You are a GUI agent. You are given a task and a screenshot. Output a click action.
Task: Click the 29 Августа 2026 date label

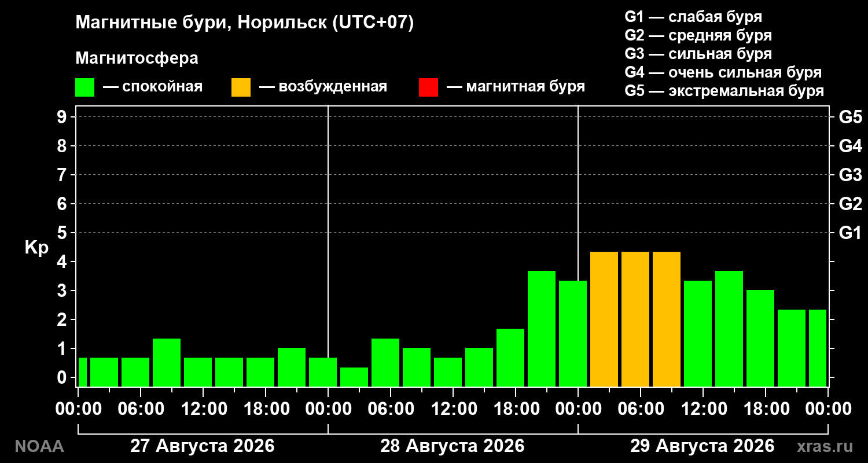pyautogui.click(x=703, y=446)
